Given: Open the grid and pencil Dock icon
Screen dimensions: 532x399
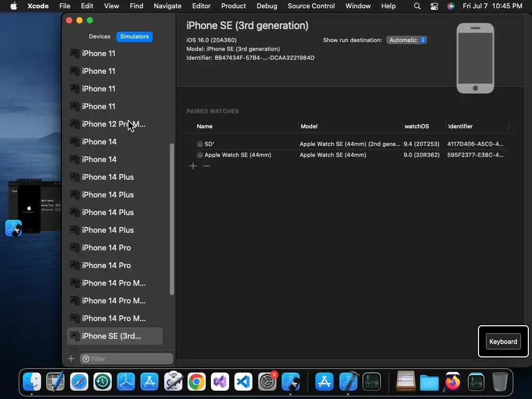Looking at the screenshot, I should 55,382.
